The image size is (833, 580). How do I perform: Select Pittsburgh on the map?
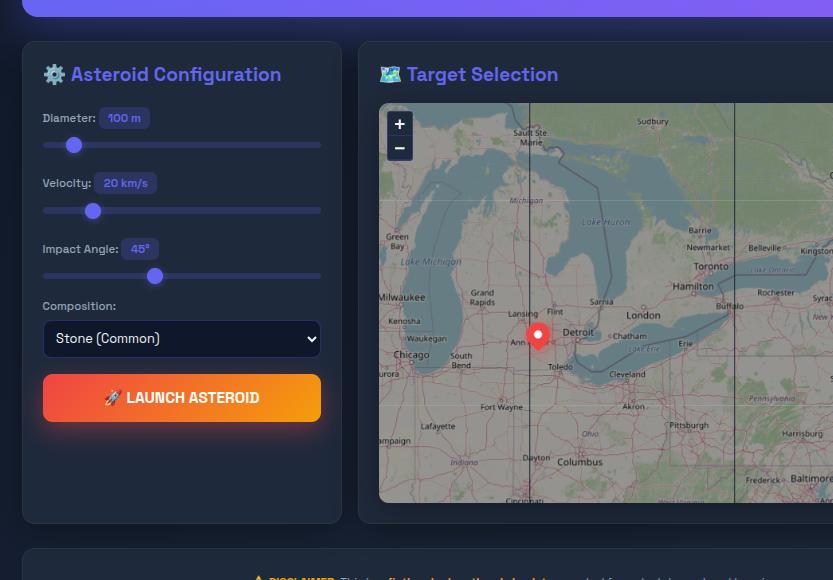coord(688,425)
